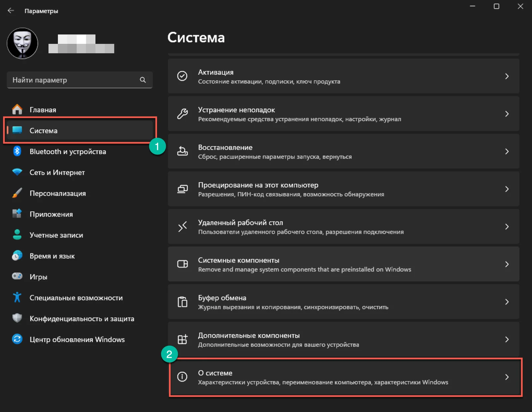Click the shield privacy icon
Viewport: 532px width, 412px height.
pos(17,318)
